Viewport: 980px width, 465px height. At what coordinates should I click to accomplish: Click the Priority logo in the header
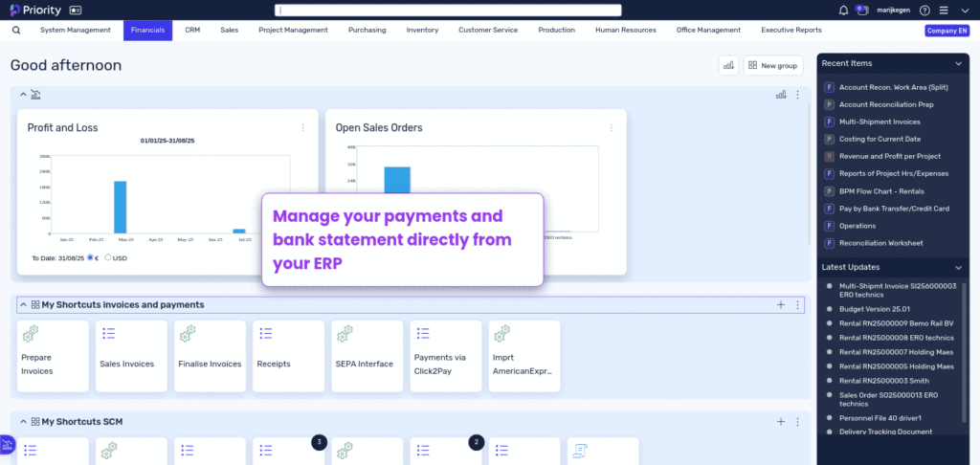pyautogui.click(x=35, y=10)
